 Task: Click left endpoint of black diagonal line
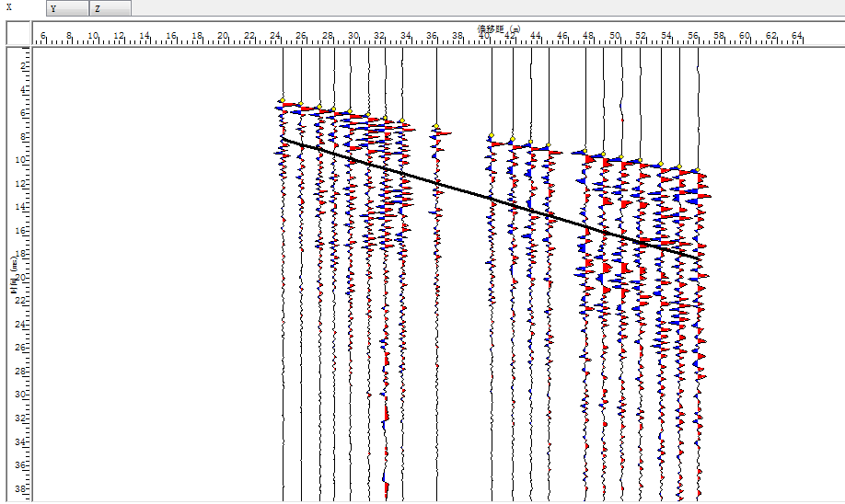coord(283,139)
